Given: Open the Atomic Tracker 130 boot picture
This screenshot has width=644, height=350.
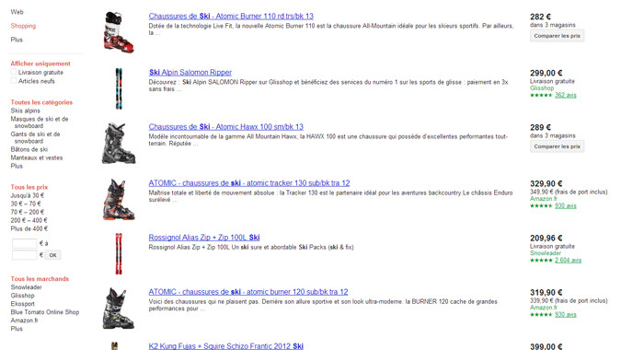Looking at the screenshot, I should click(x=119, y=199).
